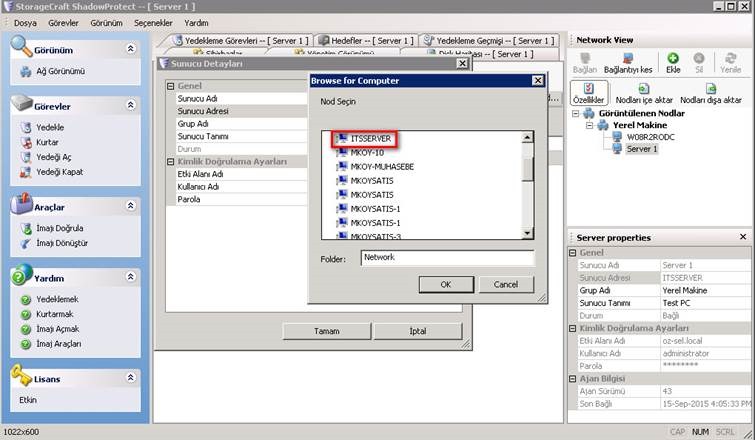755x440 pixels.
Task: Click the Sil delete node icon
Action: [x=699, y=63]
